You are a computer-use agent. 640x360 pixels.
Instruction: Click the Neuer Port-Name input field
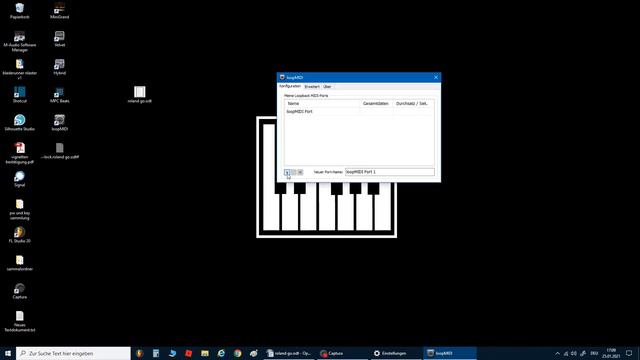[390, 172]
